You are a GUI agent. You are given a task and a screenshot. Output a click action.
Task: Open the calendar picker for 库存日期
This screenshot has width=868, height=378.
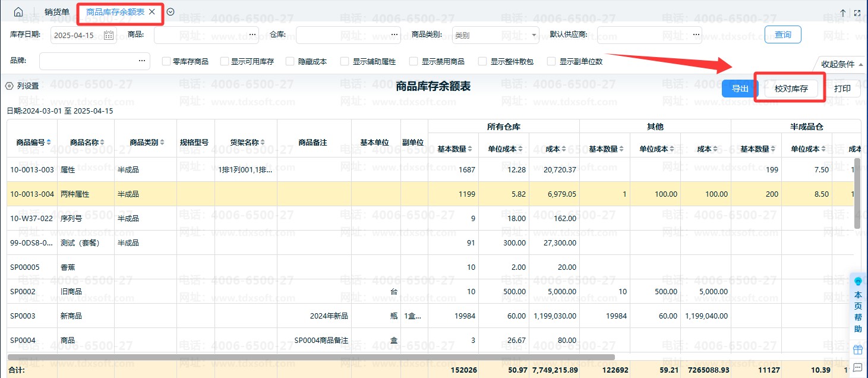(109, 35)
